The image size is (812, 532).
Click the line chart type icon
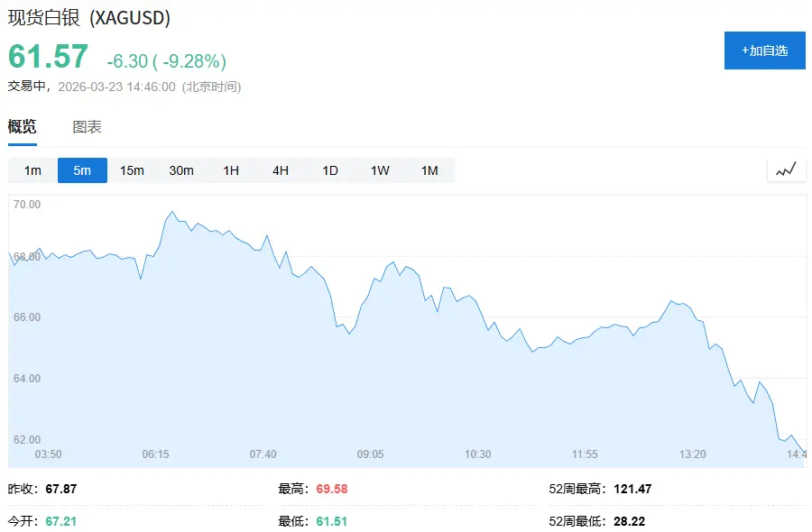click(786, 170)
